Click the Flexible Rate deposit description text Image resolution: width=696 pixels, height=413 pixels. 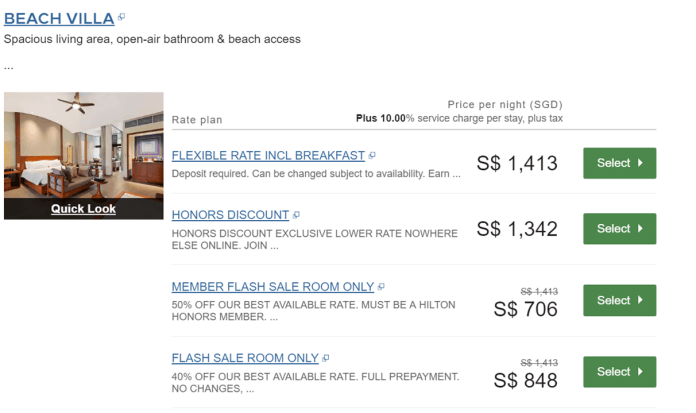tap(316, 174)
